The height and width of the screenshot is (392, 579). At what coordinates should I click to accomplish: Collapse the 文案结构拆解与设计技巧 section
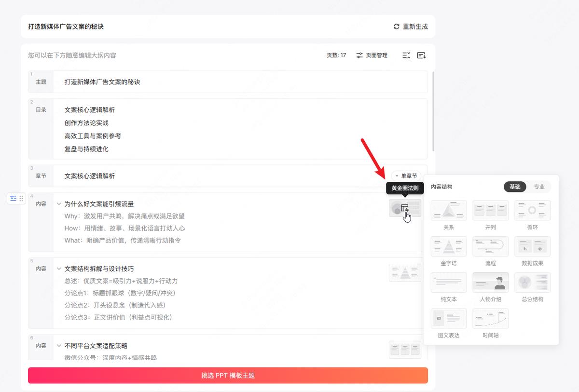click(59, 269)
